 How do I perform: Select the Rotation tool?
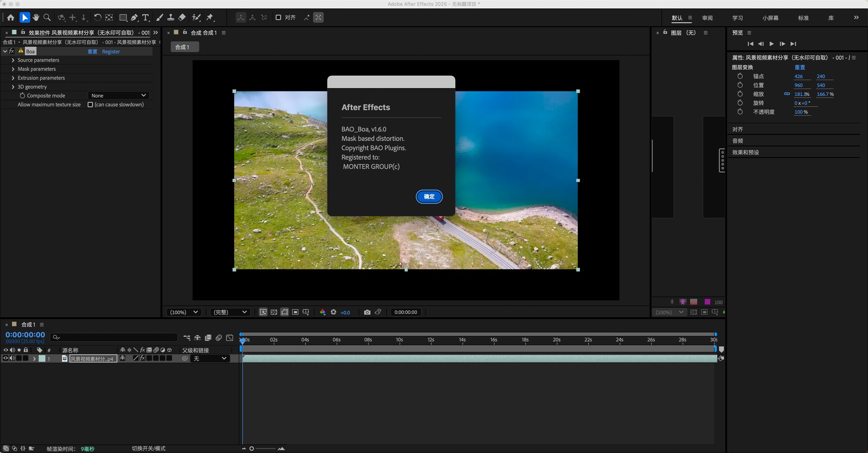[x=97, y=18]
